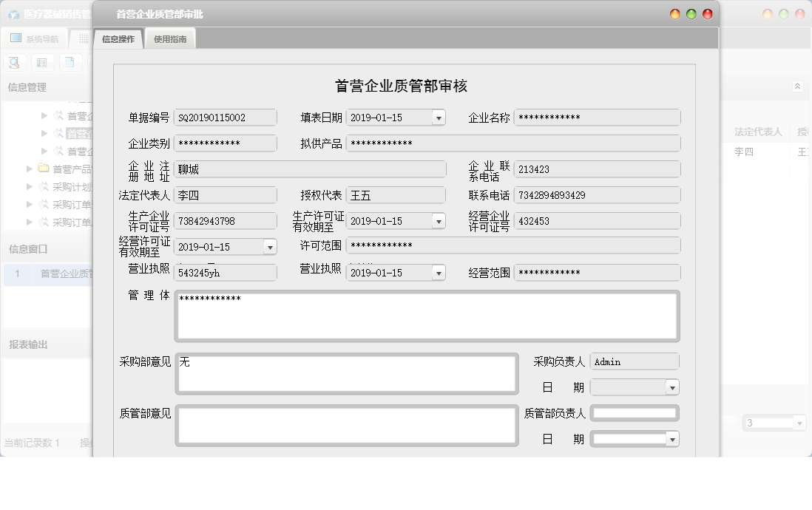Viewport: 812px width, 510px height.
Task: Select row 1 首营企业质管 in 信息窗口
Action: [44, 274]
